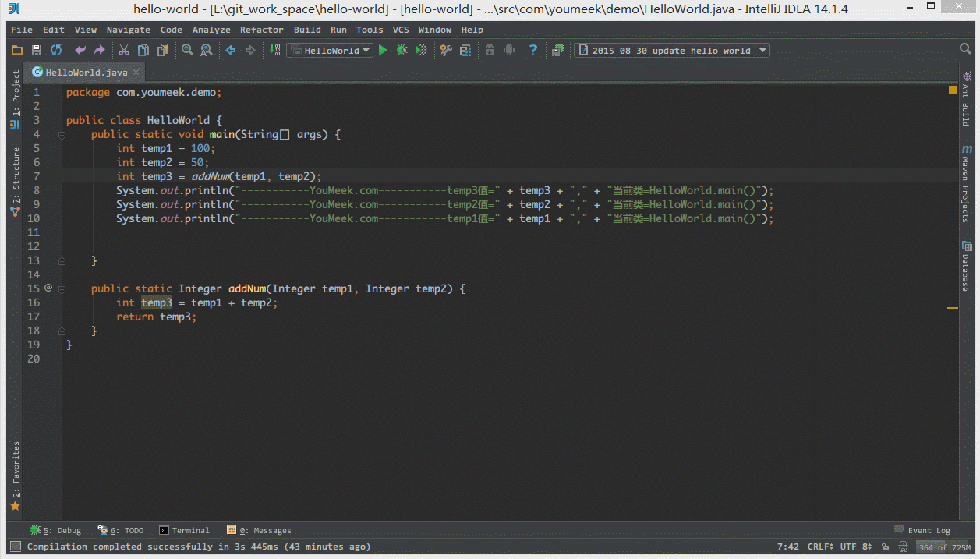
Task: Open Help using the question mark icon
Action: pyautogui.click(x=533, y=49)
